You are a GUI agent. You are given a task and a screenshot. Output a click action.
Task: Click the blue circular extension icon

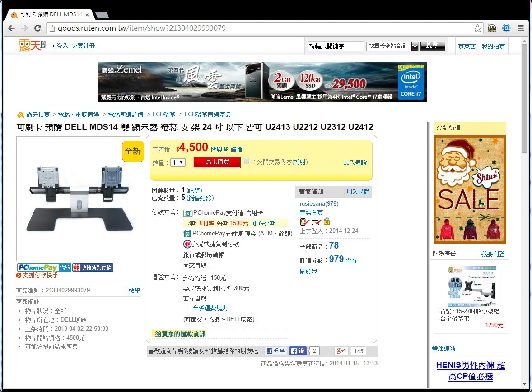[x=506, y=28]
